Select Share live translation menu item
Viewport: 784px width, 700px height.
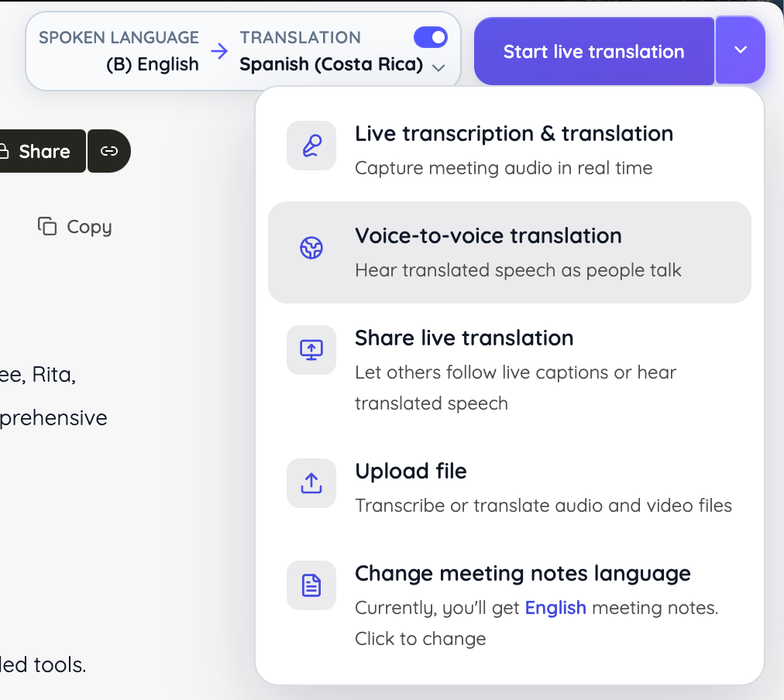(x=510, y=369)
